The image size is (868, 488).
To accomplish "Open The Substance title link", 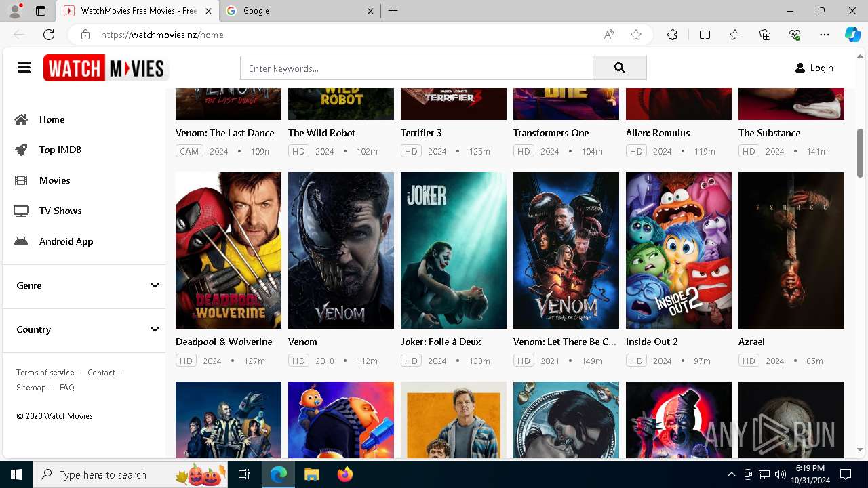I will pos(769,133).
